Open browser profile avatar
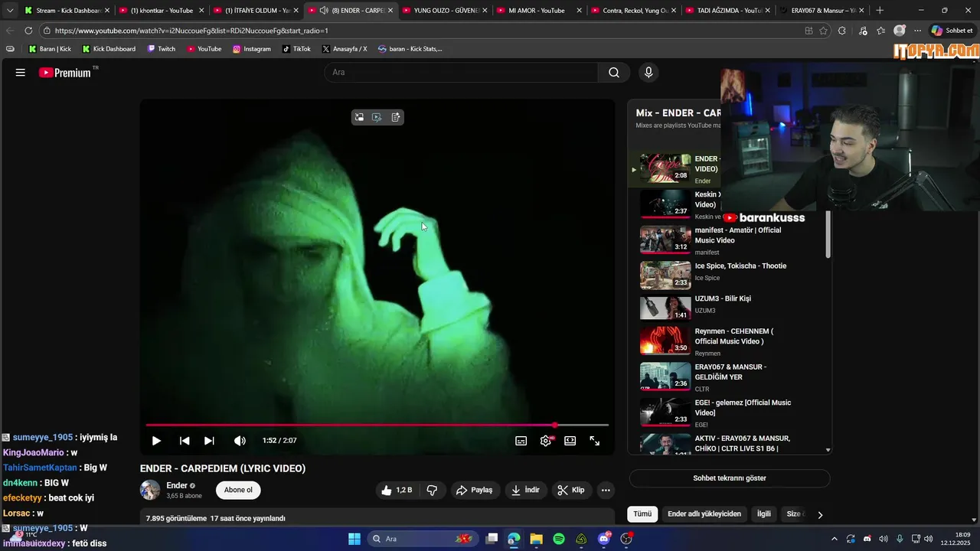The height and width of the screenshot is (551, 980). click(900, 31)
